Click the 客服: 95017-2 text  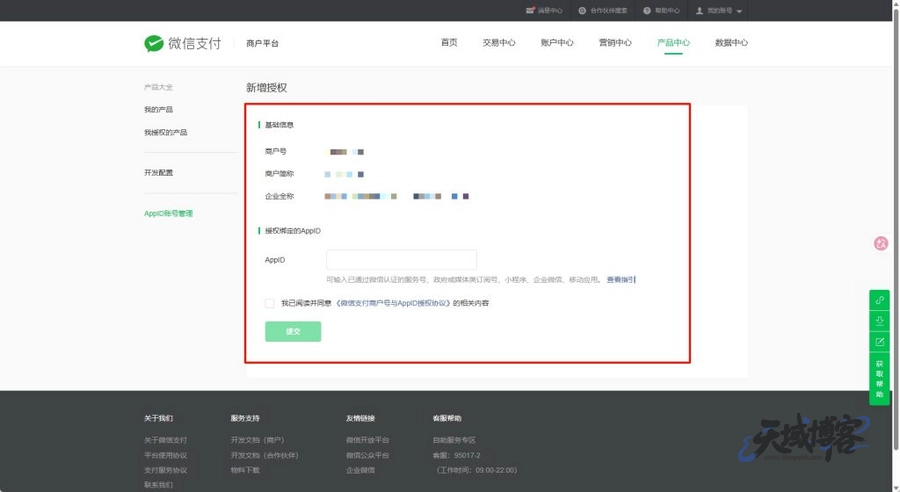pos(456,455)
